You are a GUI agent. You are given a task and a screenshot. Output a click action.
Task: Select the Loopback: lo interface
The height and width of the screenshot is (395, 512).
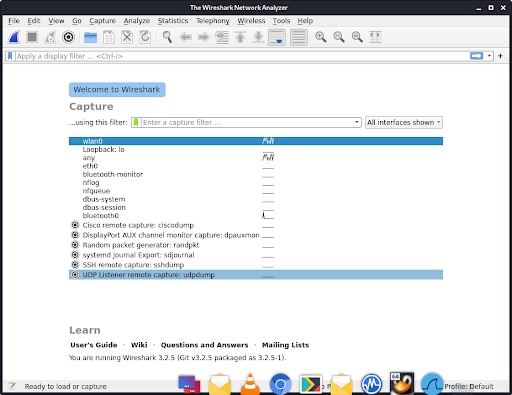256,149
